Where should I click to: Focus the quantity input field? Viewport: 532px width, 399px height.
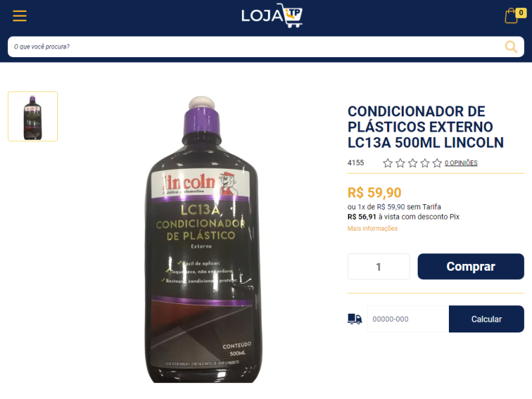[x=378, y=267]
